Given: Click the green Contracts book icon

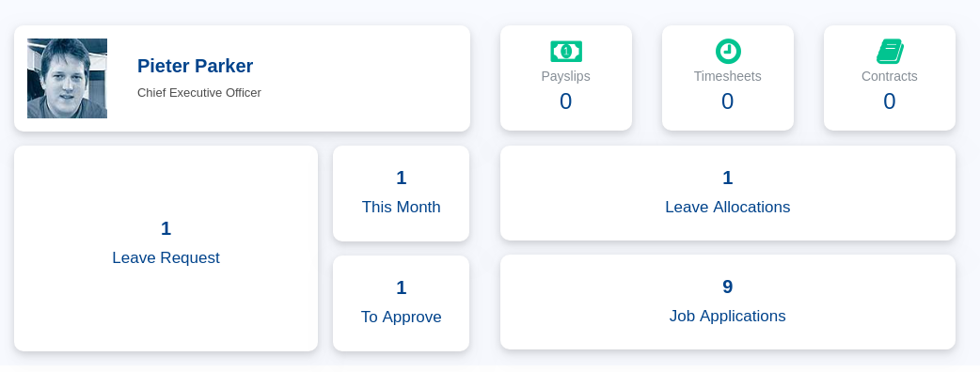Looking at the screenshot, I should click(890, 51).
